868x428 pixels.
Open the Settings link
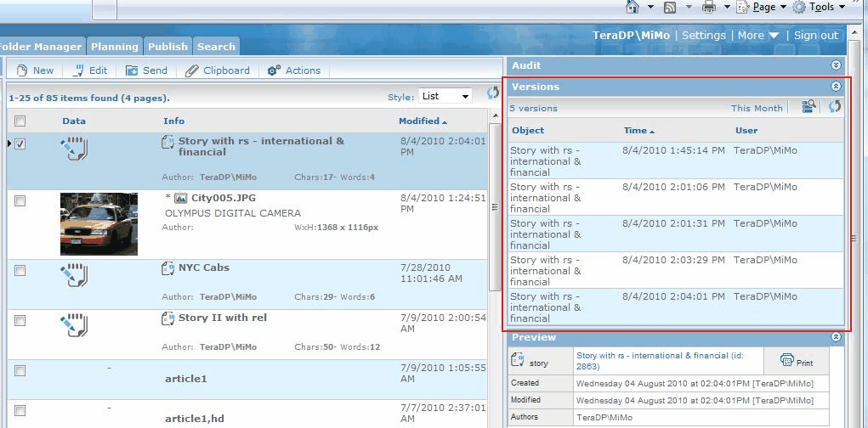click(x=703, y=36)
